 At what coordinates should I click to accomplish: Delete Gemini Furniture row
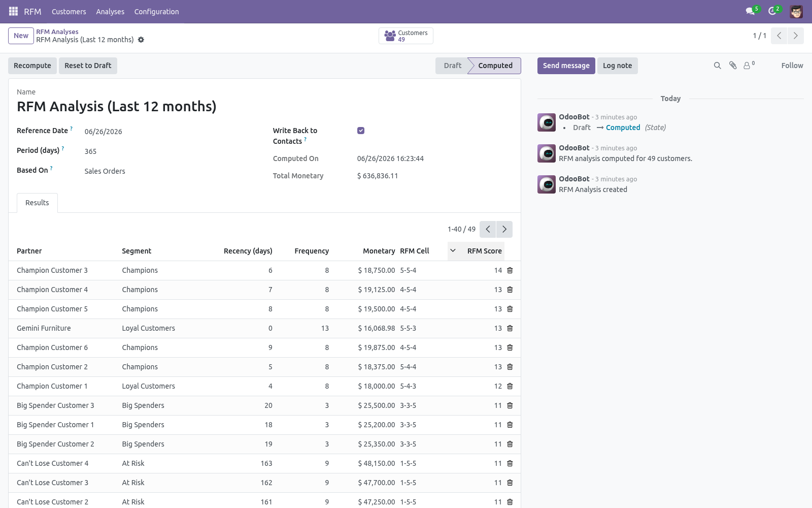pos(510,328)
